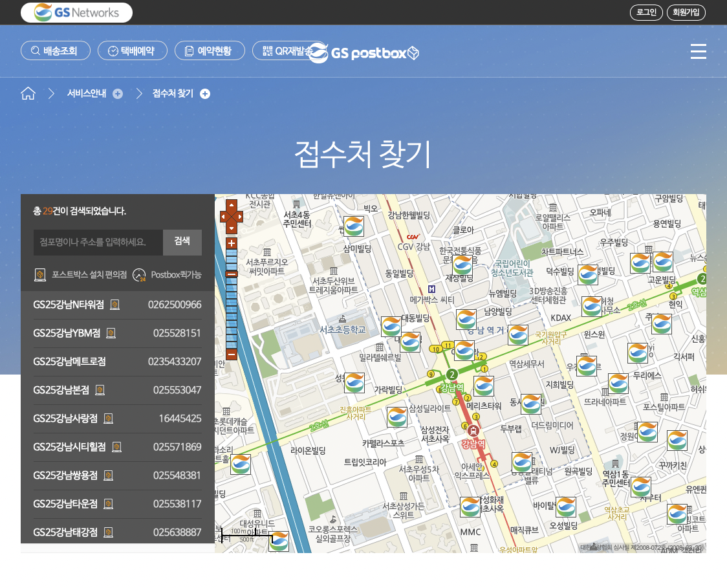The width and height of the screenshot is (727, 588).
Task: Select GS25강남사랑점 in results list
Action: (x=117, y=419)
